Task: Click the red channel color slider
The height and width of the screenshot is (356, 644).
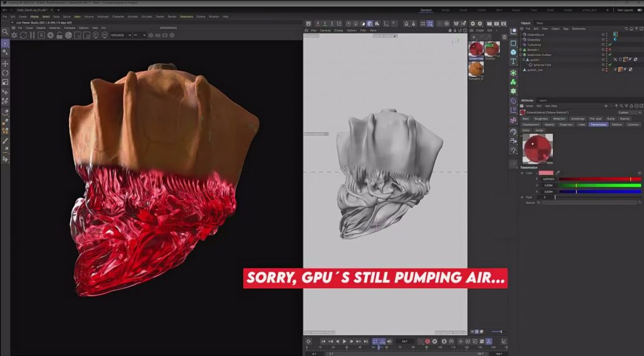Action: tap(599, 179)
